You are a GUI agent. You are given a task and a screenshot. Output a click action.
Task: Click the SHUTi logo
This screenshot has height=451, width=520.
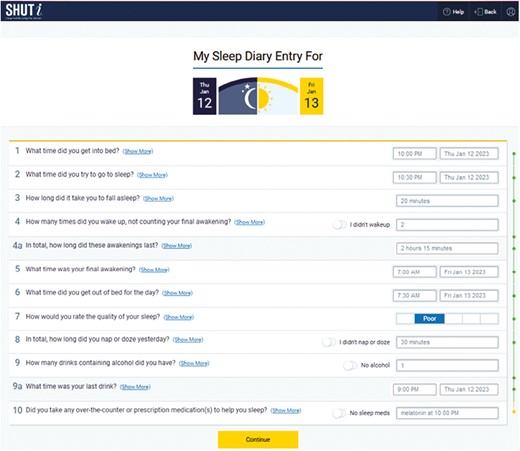coord(23,10)
